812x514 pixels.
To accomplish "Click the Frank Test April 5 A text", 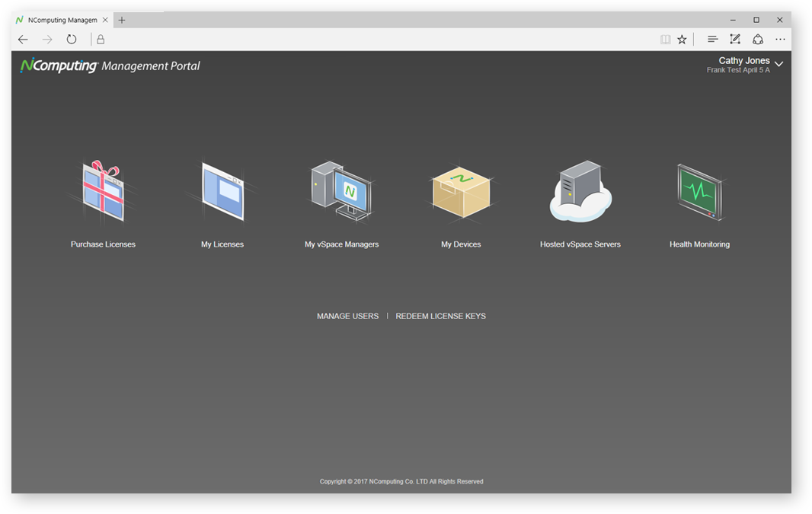I will [x=738, y=70].
